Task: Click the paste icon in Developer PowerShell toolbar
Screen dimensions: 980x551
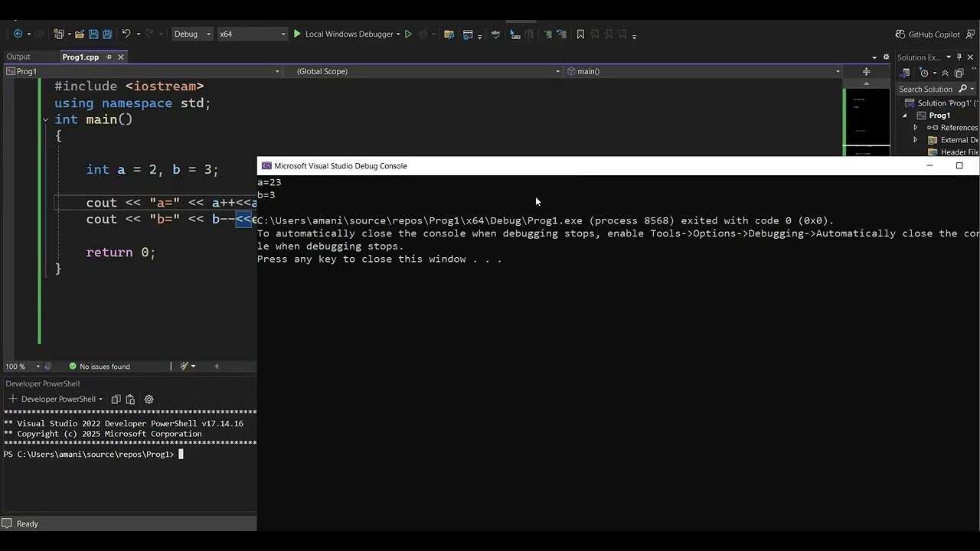Action: 130,399
